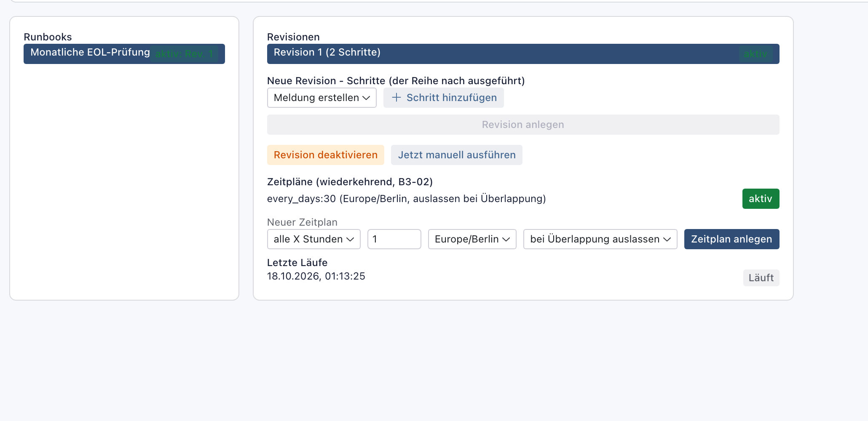Screen dimensions: 868x421
Task: Open Revision 1 (2 Schritte) row
Action: [523, 54]
